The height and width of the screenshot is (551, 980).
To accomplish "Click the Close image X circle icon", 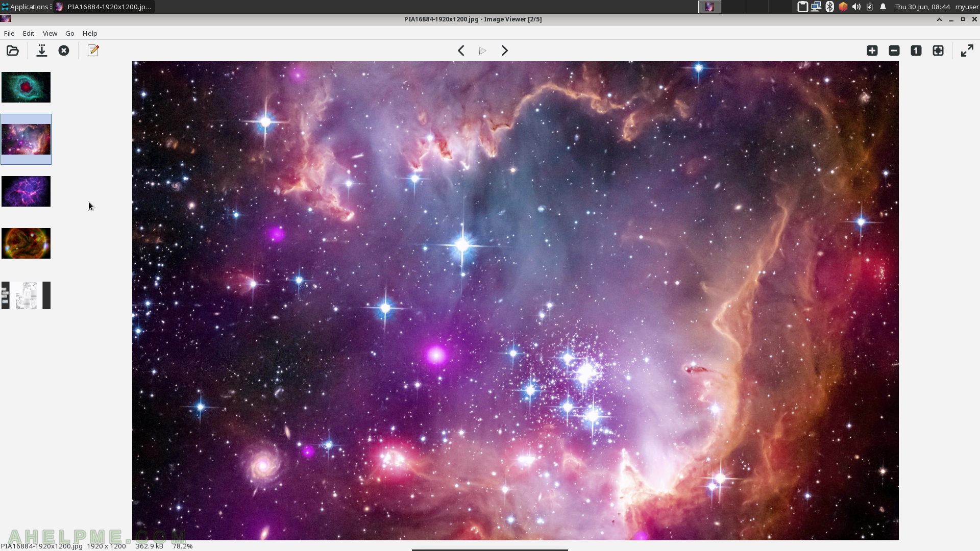I will point(64,51).
